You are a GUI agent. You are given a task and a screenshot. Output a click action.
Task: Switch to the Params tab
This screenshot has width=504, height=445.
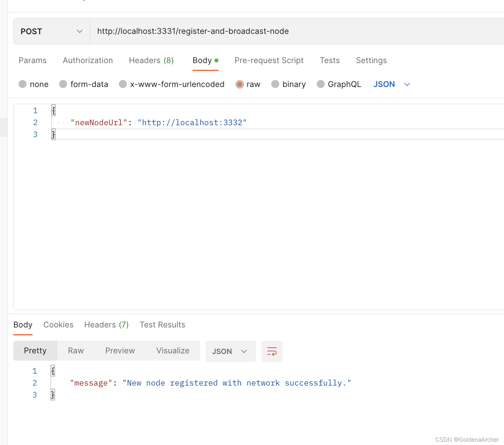[x=33, y=60]
